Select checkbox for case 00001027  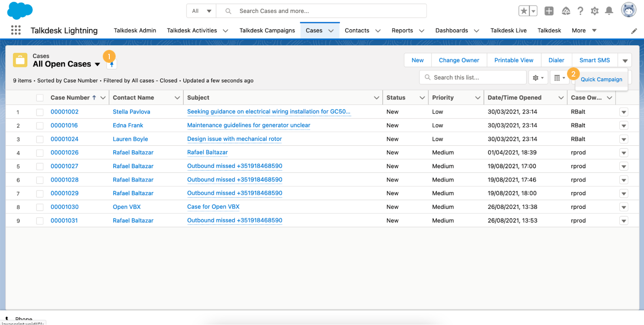point(40,167)
